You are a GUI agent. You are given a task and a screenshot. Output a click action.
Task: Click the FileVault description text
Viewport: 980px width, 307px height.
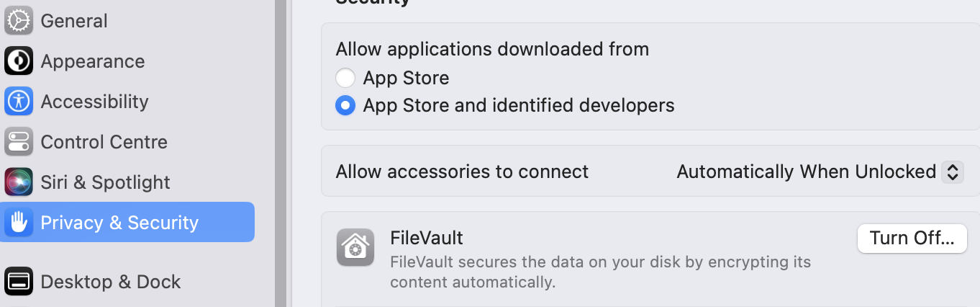coord(600,272)
